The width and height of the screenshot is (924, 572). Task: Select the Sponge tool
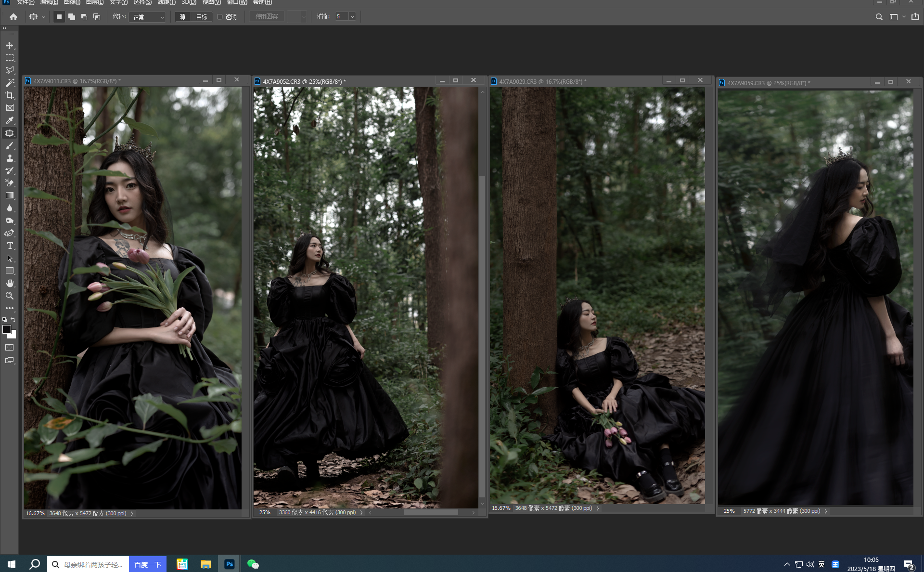pos(10,221)
